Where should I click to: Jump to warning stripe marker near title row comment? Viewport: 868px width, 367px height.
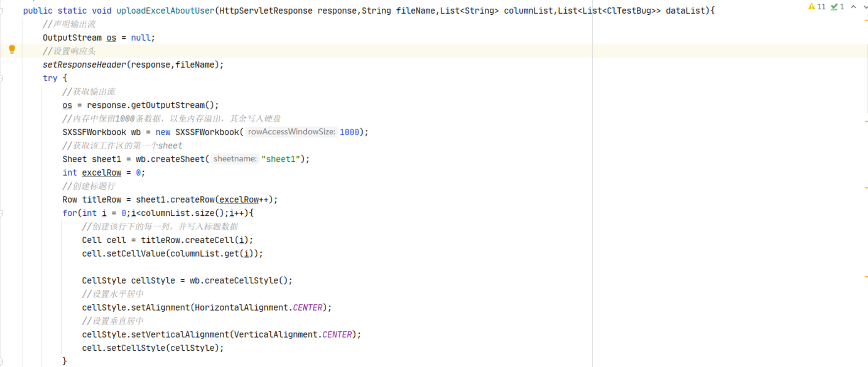tap(866, 188)
